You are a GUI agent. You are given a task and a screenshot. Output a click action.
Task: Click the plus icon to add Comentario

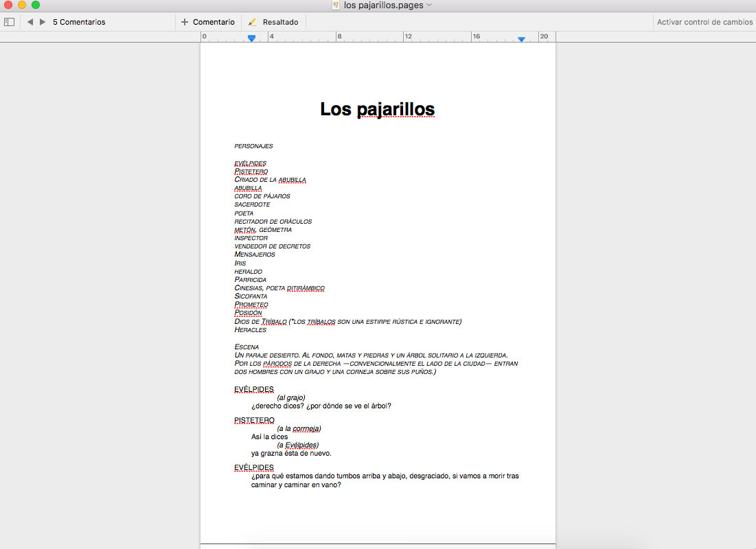(x=184, y=22)
